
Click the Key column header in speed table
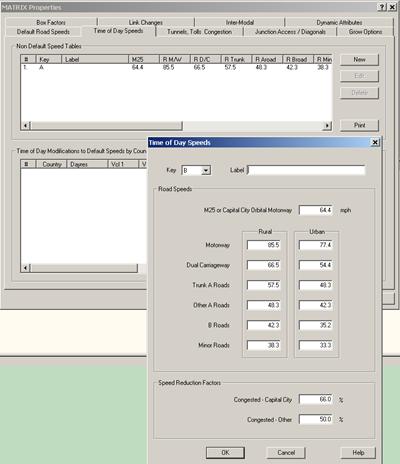click(x=48, y=59)
